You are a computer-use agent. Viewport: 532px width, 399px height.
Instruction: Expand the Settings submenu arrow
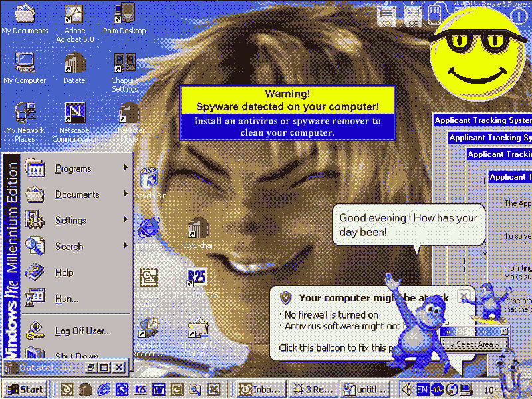pyautogui.click(x=126, y=219)
